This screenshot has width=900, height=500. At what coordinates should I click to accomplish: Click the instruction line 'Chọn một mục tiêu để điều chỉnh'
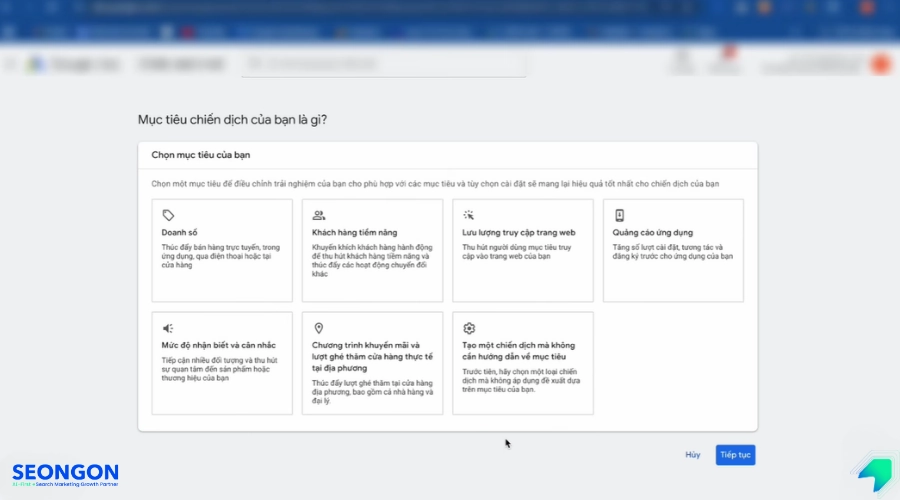tap(435, 184)
